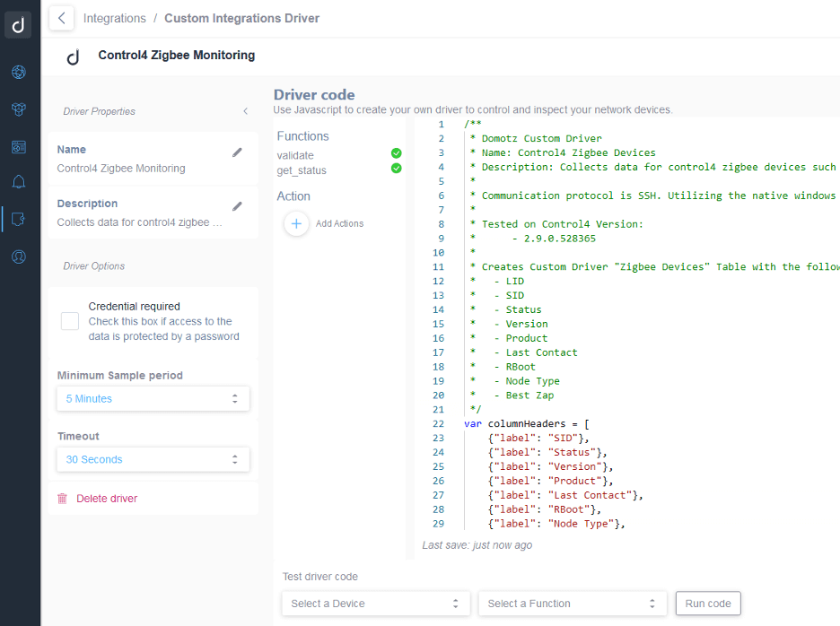
Task: Open the alerts bell sidebar icon
Action: coord(19,182)
